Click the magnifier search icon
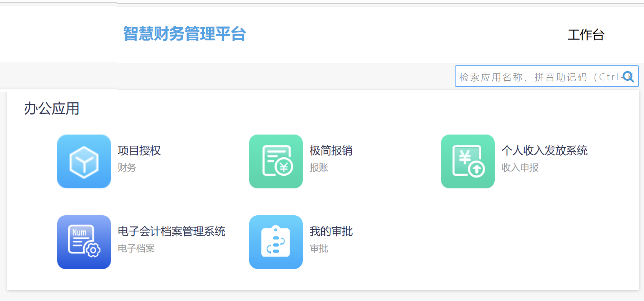This screenshot has height=301, width=644. (628, 76)
